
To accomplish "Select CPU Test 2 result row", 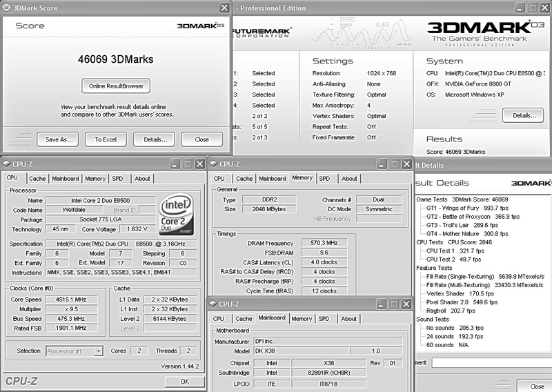I will coord(453,259).
